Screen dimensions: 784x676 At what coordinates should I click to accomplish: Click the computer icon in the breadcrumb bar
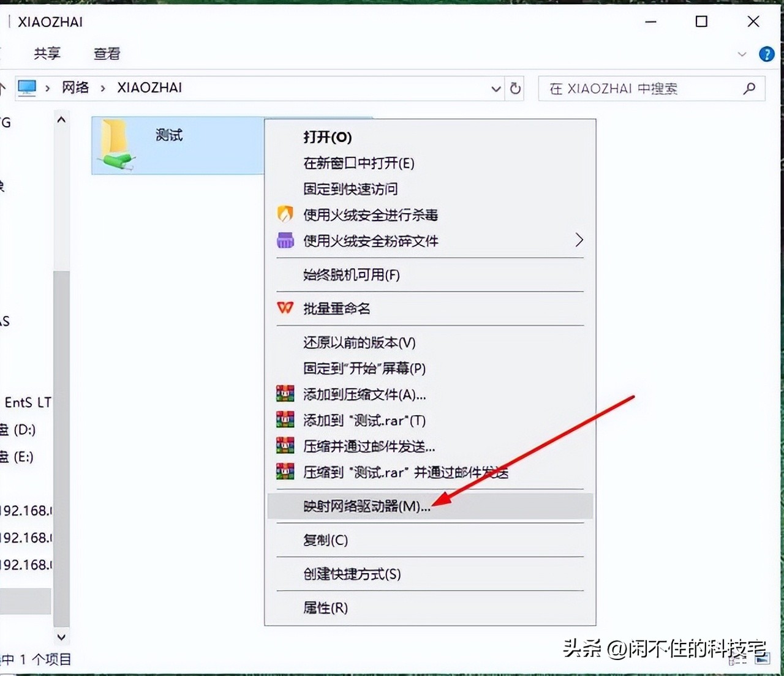tap(27, 88)
